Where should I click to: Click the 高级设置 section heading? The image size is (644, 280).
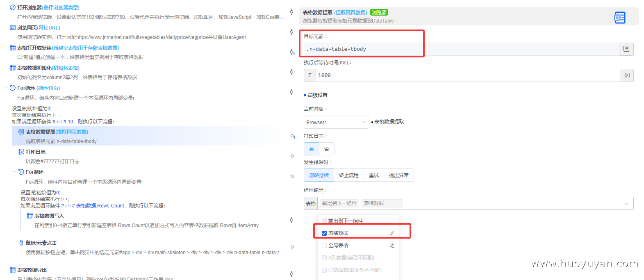click(x=318, y=95)
